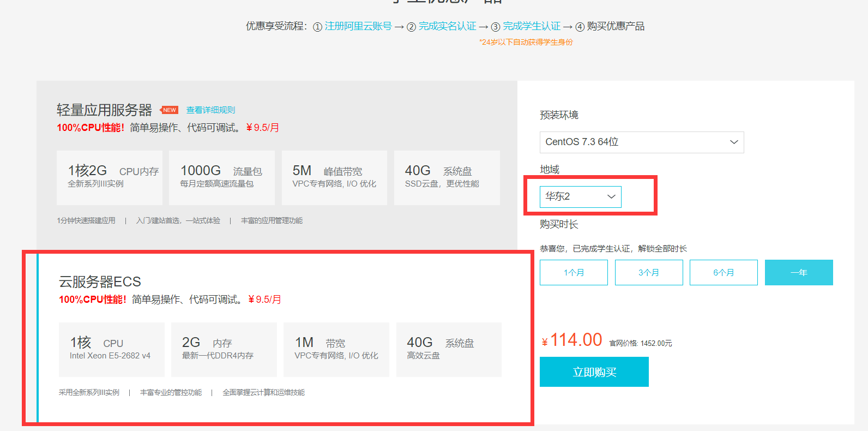
Task: Open the 完成实名认证 link
Action: [448, 26]
